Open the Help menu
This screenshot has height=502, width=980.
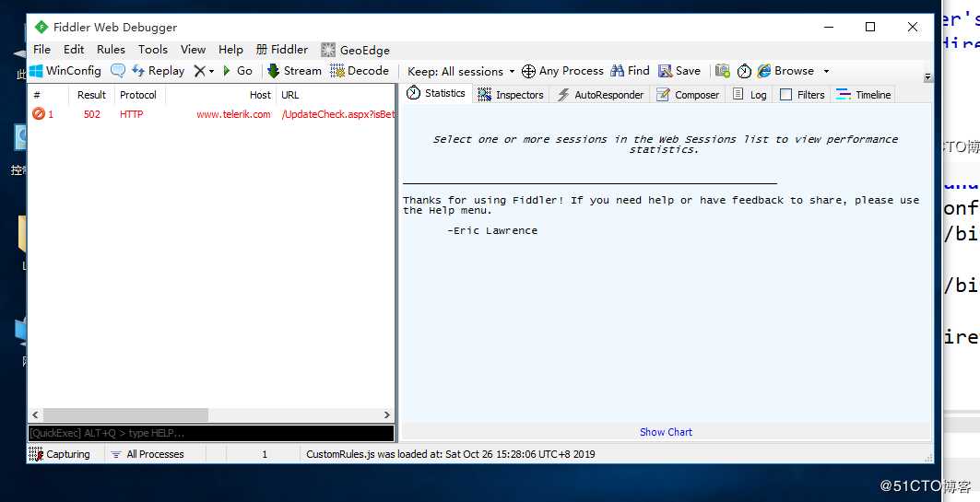[x=230, y=50]
